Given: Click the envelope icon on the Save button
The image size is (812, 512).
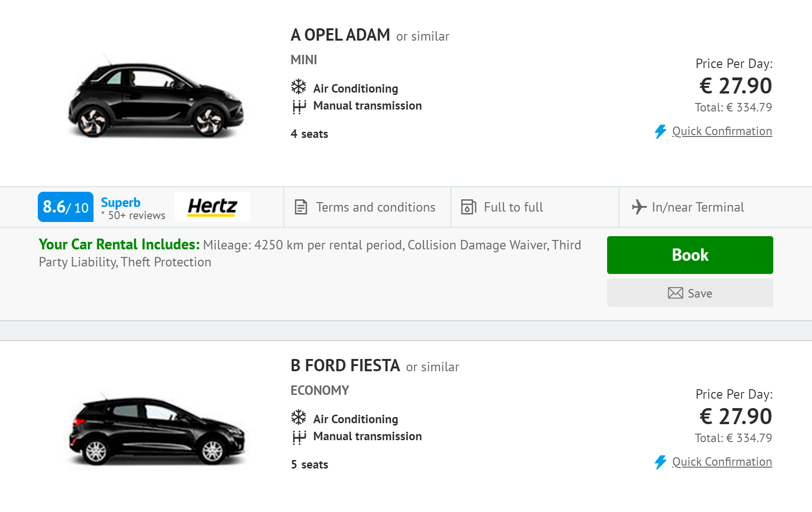Looking at the screenshot, I should [x=675, y=293].
